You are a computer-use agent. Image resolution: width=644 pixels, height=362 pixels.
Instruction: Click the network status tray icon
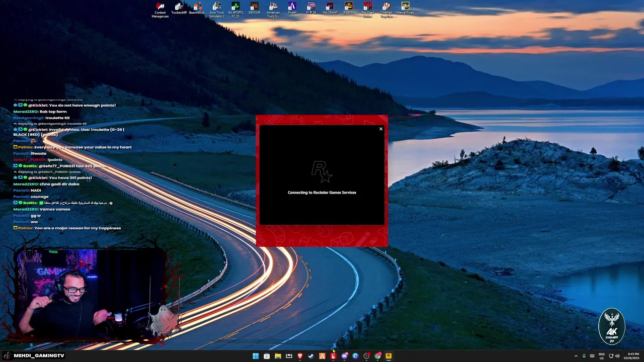611,356
